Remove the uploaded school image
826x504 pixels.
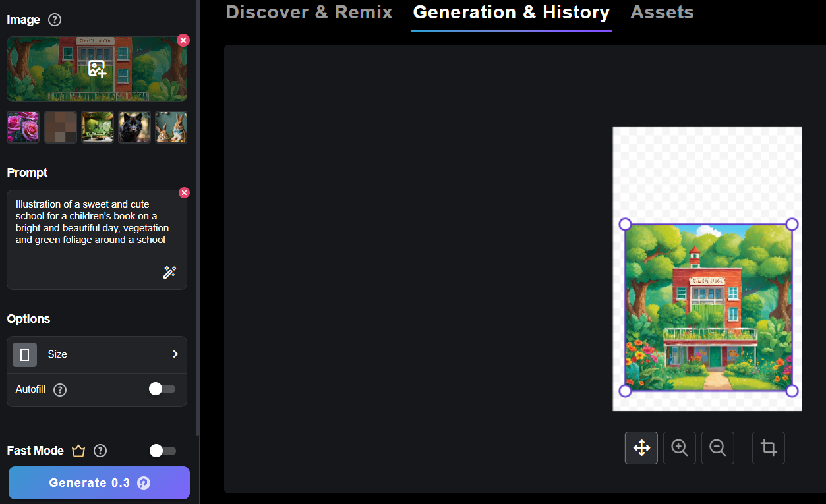(x=183, y=40)
